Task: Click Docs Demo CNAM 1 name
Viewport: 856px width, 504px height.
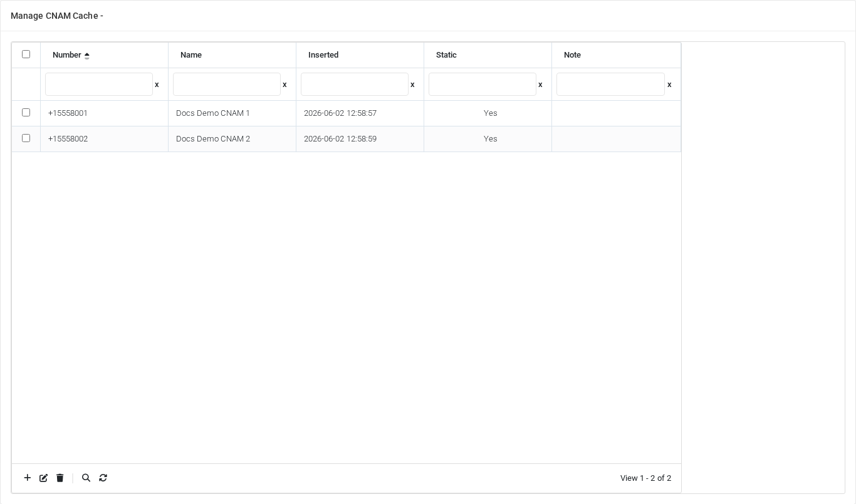Action: [213, 113]
